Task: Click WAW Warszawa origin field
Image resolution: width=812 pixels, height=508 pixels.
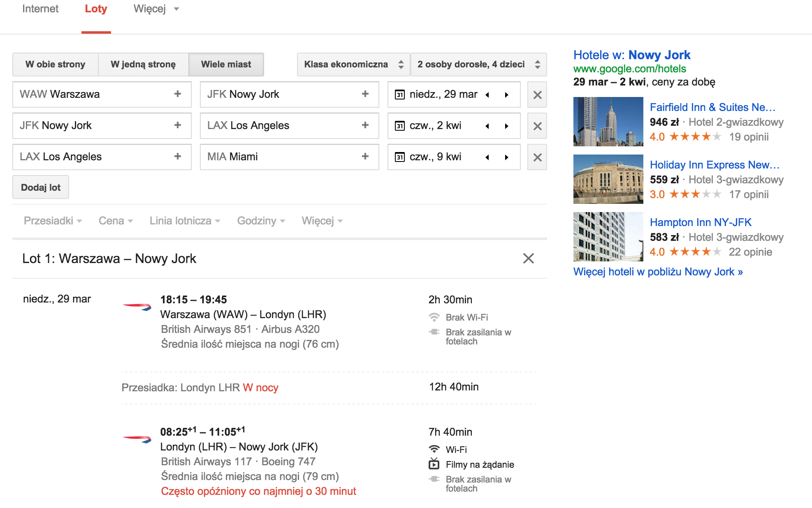Action: pos(102,95)
